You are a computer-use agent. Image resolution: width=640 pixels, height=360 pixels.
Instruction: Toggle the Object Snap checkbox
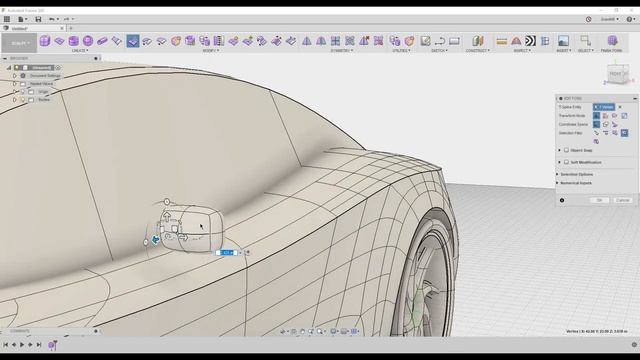click(x=567, y=150)
